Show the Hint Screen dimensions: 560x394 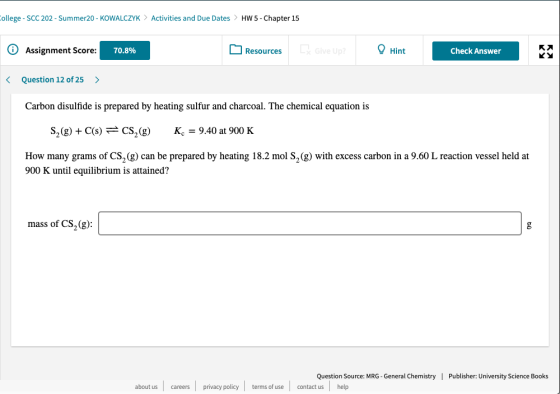(391, 50)
